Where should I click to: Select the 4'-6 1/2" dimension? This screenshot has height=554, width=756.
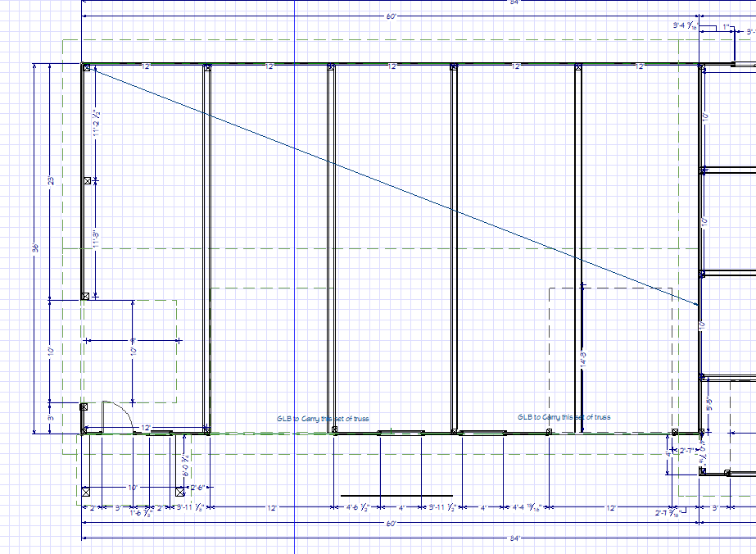pyautogui.click(x=357, y=507)
